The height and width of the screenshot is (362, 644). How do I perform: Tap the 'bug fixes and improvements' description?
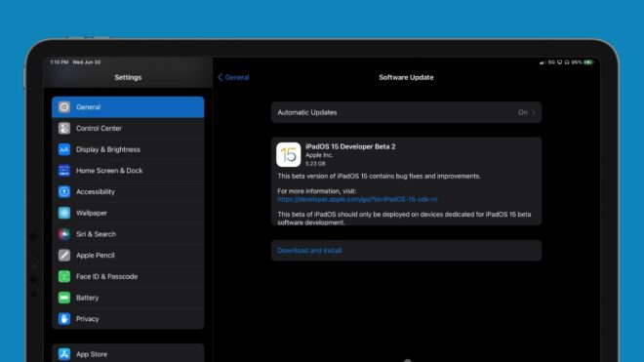coord(379,176)
